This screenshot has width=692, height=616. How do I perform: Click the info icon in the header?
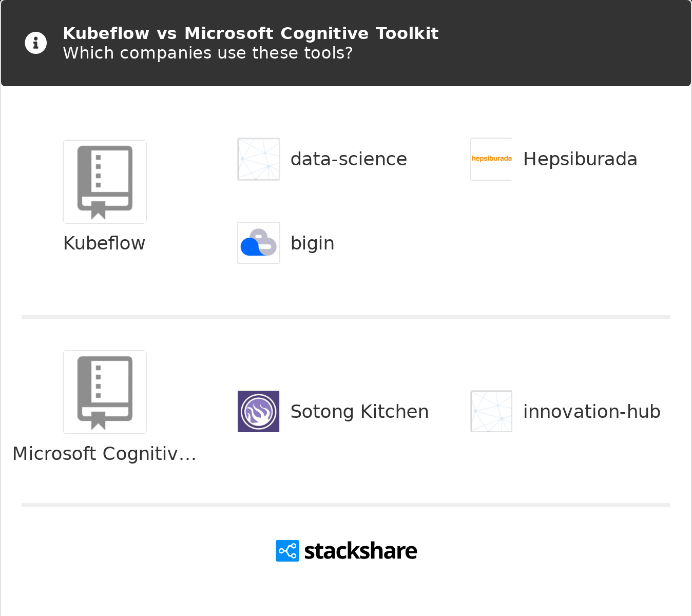click(36, 43)
